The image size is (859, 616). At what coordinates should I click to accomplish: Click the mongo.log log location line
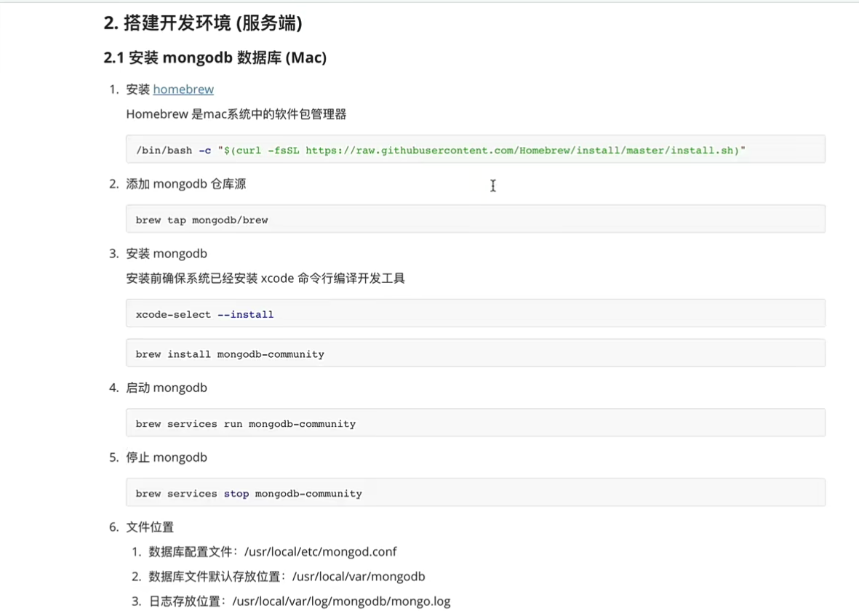[x=300, y=601]
